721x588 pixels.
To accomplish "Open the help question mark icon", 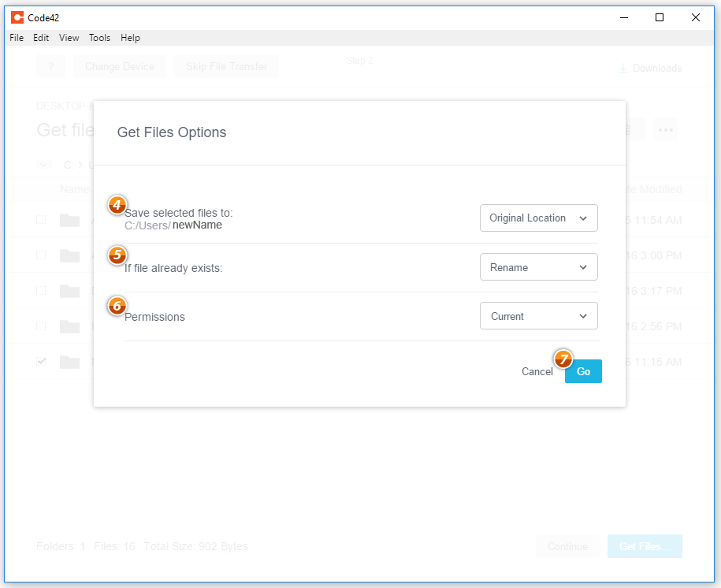I will pos(50,66).
